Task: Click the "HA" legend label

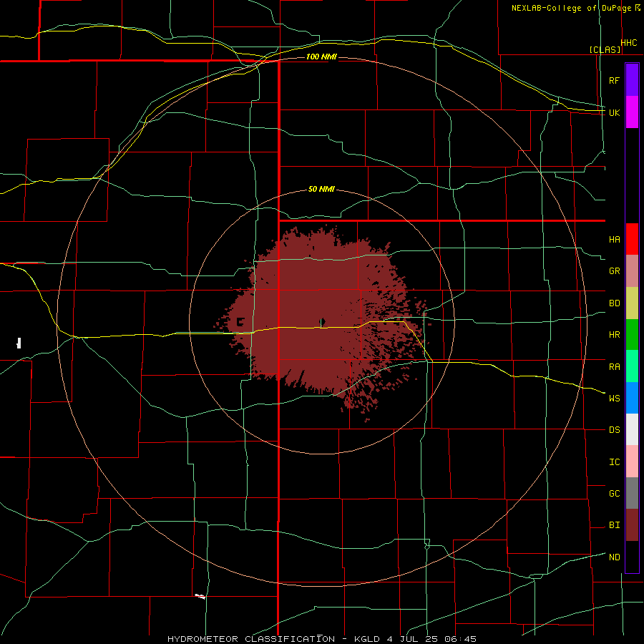Action: point(615,240)
